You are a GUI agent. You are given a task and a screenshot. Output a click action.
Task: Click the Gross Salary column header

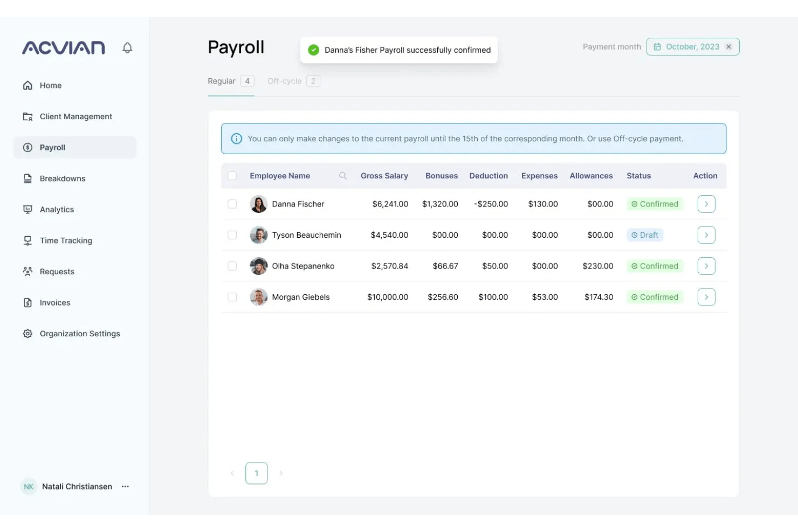(384, 176)
